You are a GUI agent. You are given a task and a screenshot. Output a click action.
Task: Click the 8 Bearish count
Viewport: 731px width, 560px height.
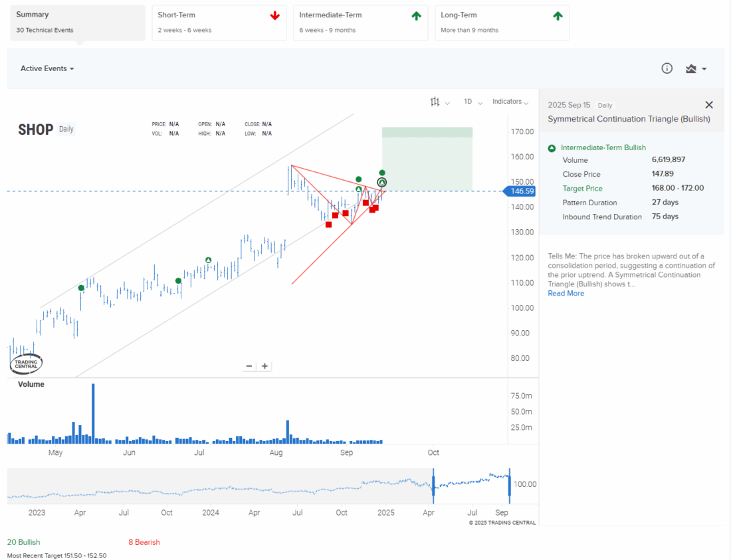(144, 542)
